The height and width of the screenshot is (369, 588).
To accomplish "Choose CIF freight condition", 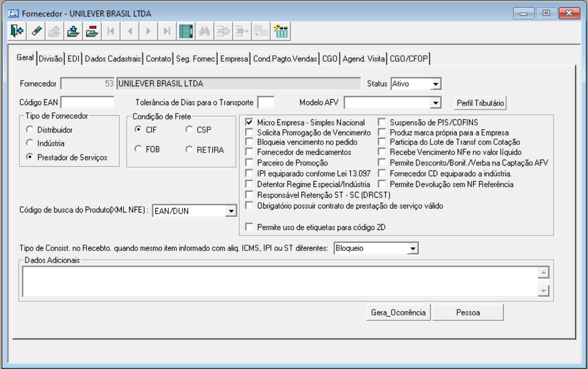I will click(x=138, y=130).
